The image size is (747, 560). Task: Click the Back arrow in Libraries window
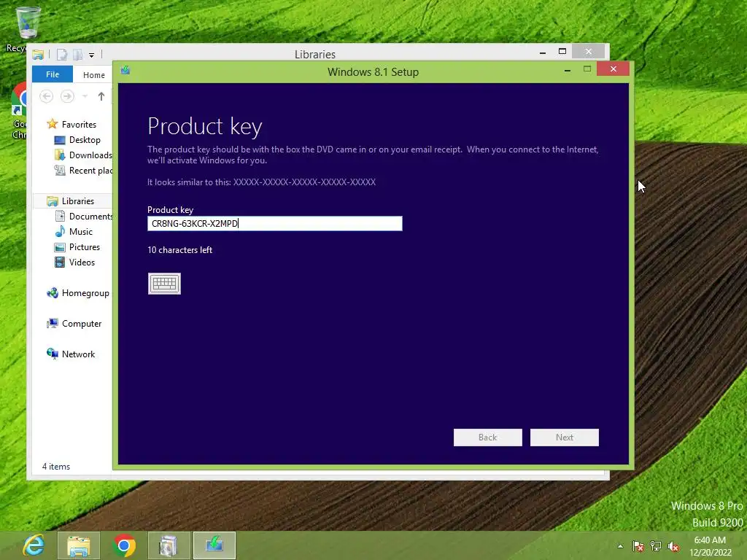(46, 96)
